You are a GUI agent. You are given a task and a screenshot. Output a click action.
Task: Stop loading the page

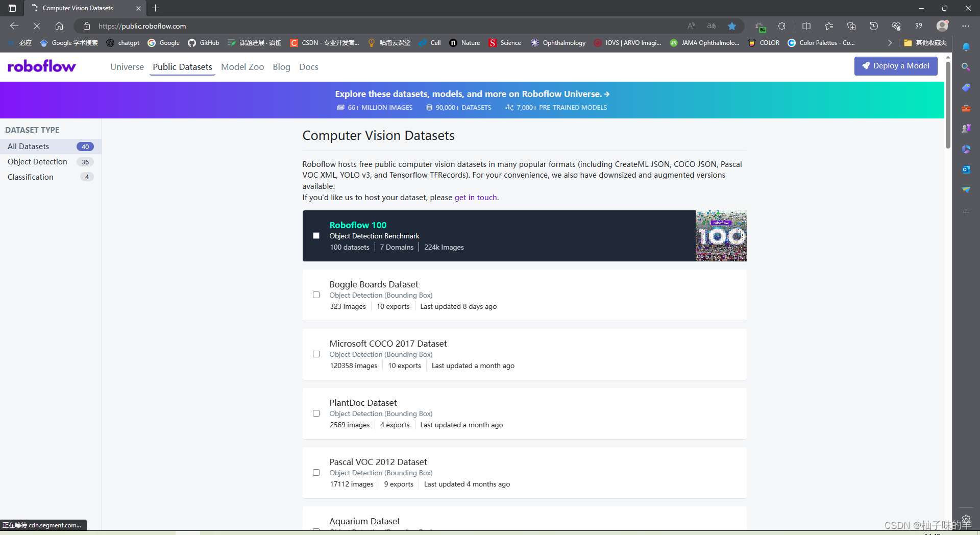37,26
